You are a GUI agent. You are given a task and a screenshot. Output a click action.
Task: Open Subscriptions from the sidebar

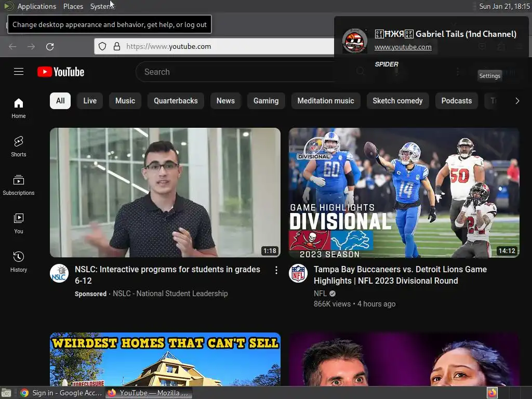[x=19, y=185]
